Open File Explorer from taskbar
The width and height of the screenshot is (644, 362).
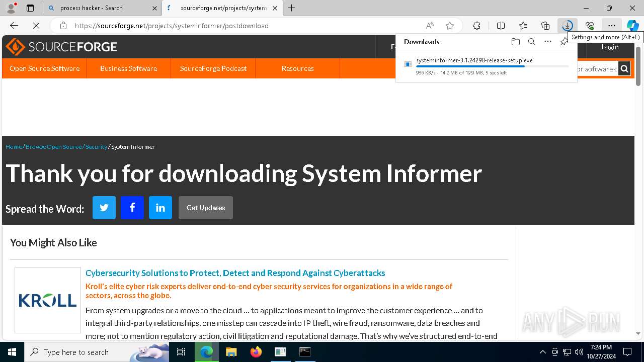(x=231, y=352)
